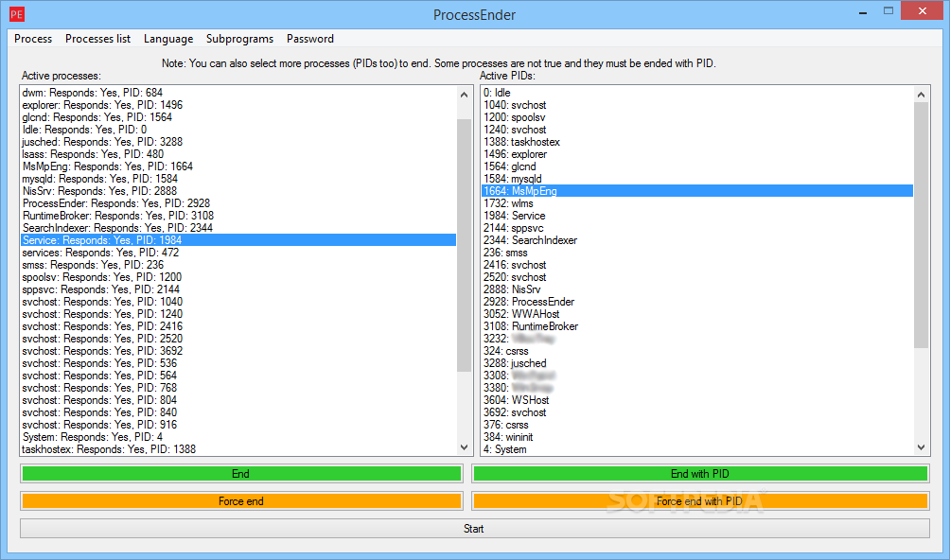Screen dimensions: 950x560
Task: Select '3052: WWAHost' in Active PIDs
Action: tap(697, 314)
